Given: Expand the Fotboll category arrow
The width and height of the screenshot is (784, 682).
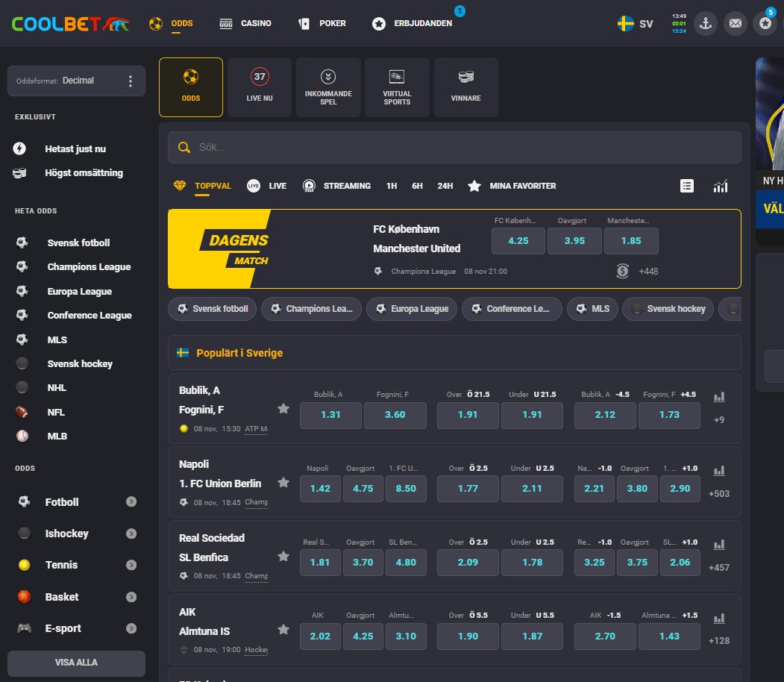Looking at the screenshot, I should 131,501.
